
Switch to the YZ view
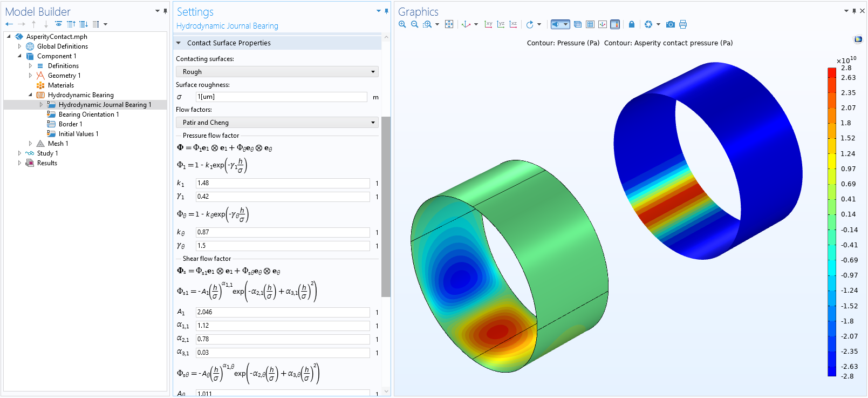point(501,24)
